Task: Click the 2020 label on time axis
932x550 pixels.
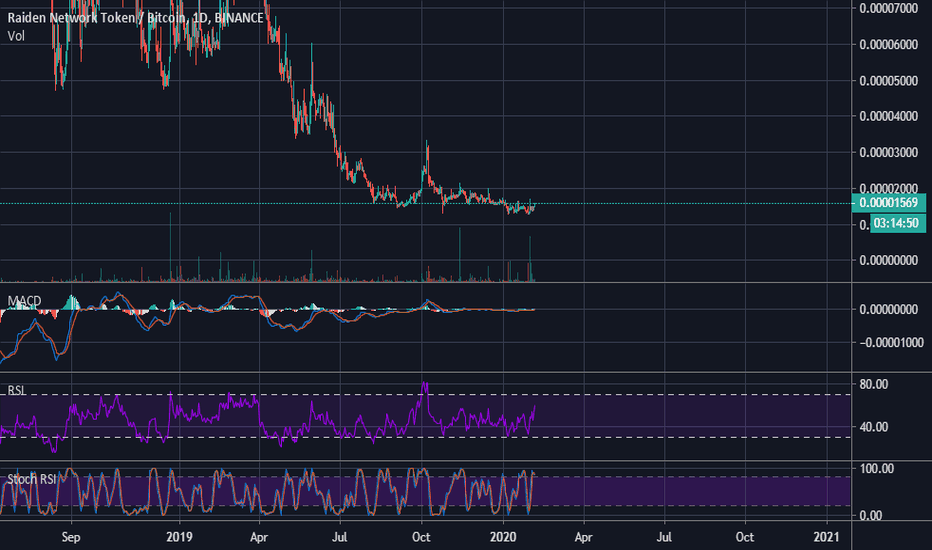Action: coord(503,538)
